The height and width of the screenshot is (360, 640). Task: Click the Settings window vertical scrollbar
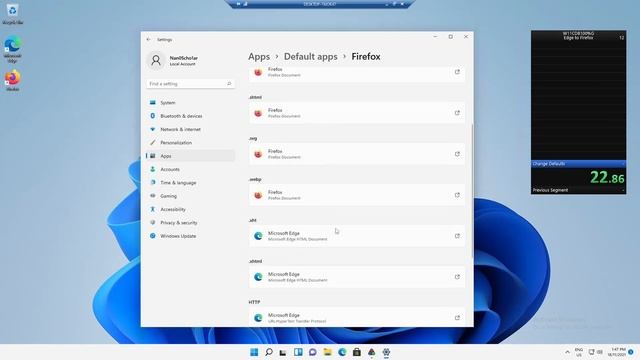(472, 191)
